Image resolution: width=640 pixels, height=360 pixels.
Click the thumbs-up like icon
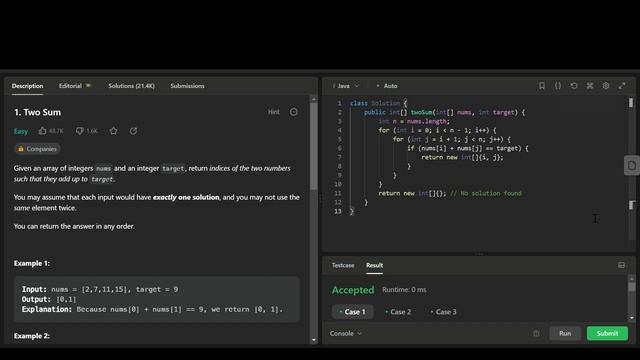click(42, 131)
